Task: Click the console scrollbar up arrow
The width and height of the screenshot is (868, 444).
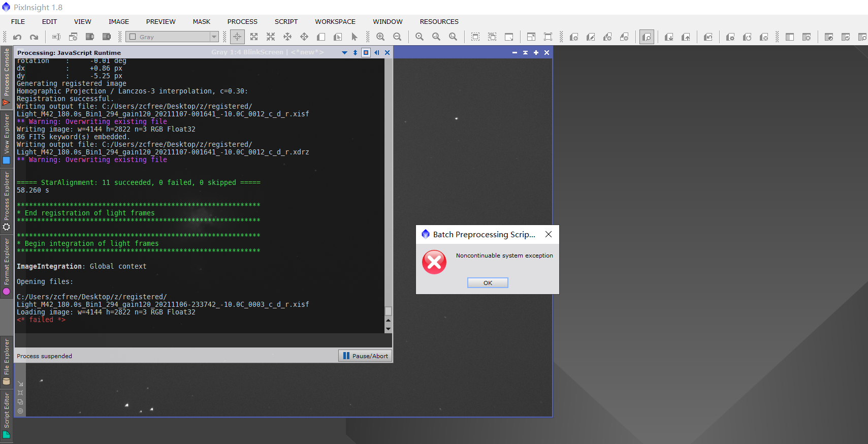Action: [x=388, y=321]
